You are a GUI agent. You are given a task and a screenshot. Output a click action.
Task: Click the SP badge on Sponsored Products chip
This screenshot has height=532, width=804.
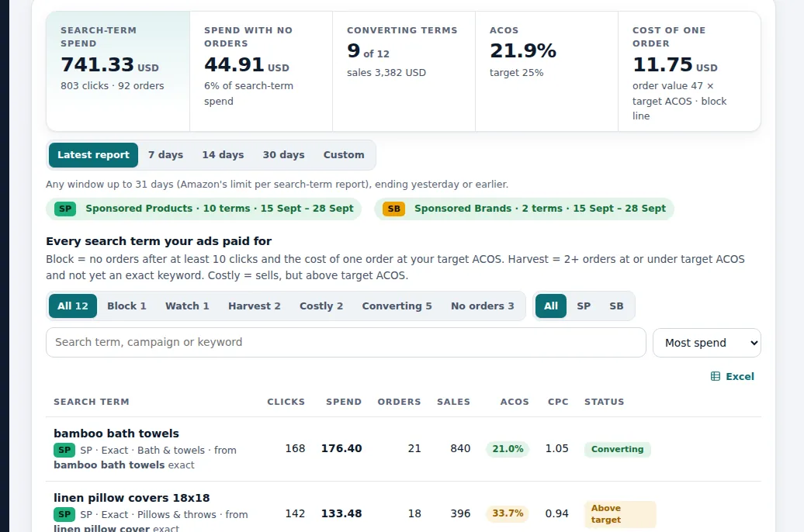65,209
